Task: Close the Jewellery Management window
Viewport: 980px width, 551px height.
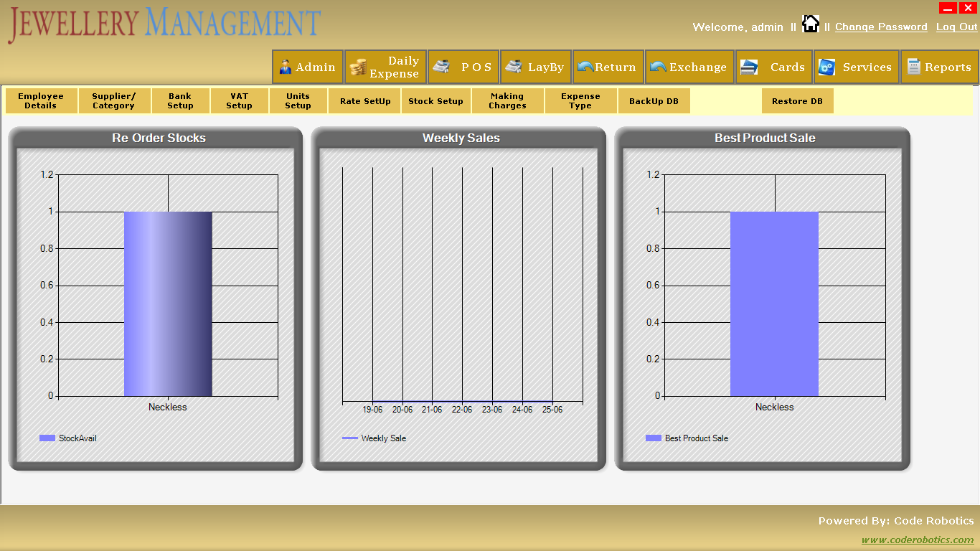Action: [967, 8]
